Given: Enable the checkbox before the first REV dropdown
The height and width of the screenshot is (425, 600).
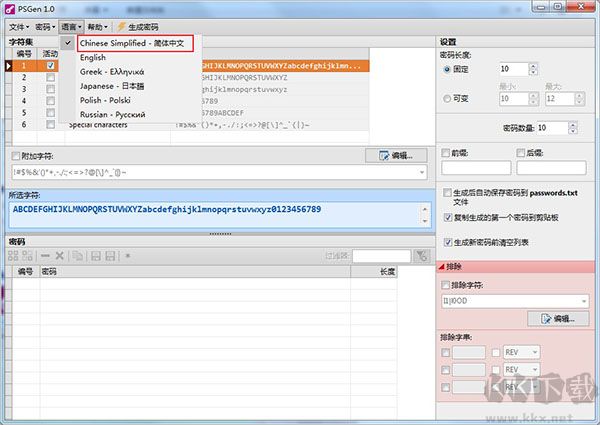Looking at the screenshot, I should pos(496,352).
